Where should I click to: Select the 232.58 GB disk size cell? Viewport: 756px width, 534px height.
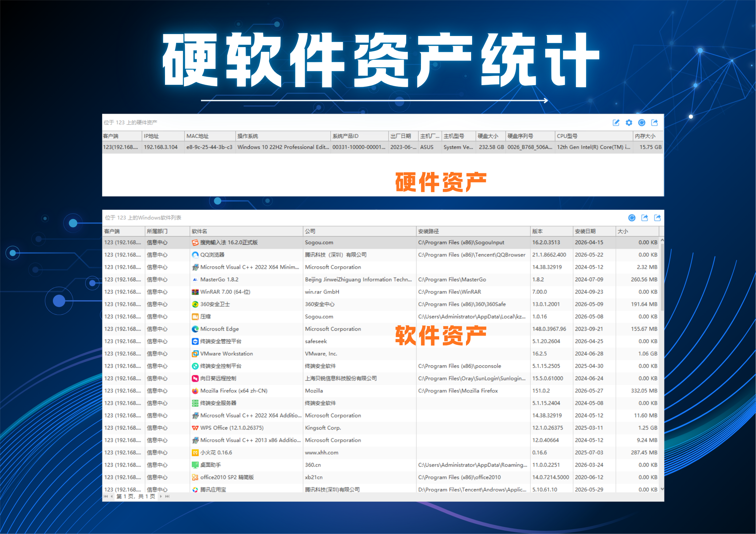(491, 147)
